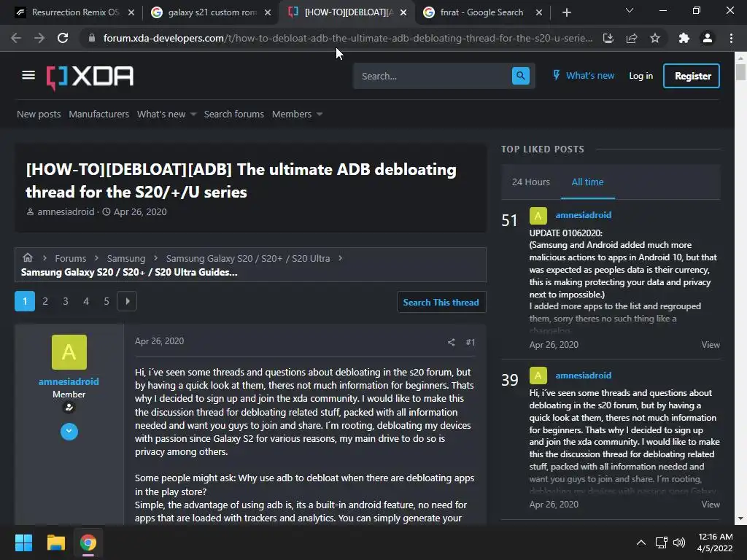Click amnesiadroid under thread title

66,212
